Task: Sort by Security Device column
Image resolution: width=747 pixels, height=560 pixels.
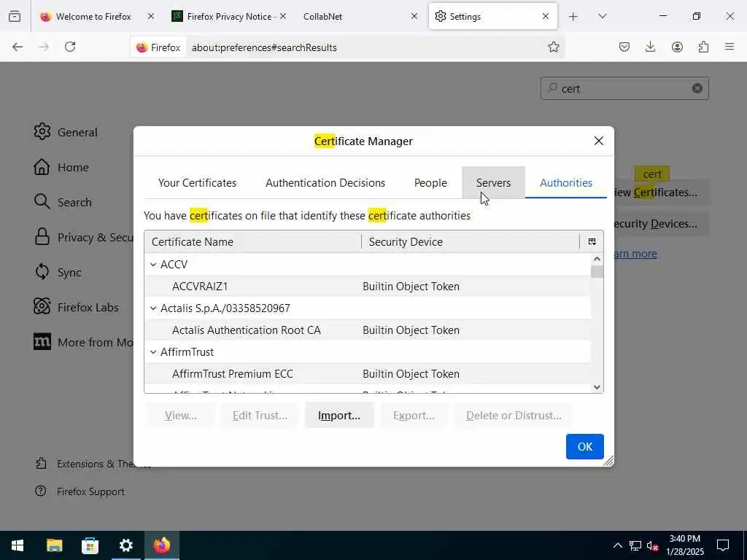Action: tap(471, 241)
